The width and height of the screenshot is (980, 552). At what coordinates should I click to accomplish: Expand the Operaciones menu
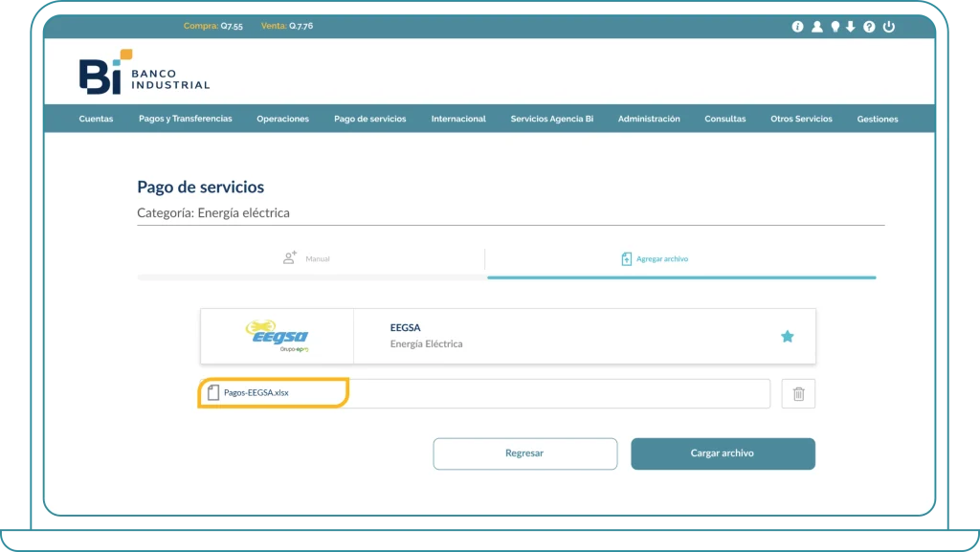click(282, 119)
